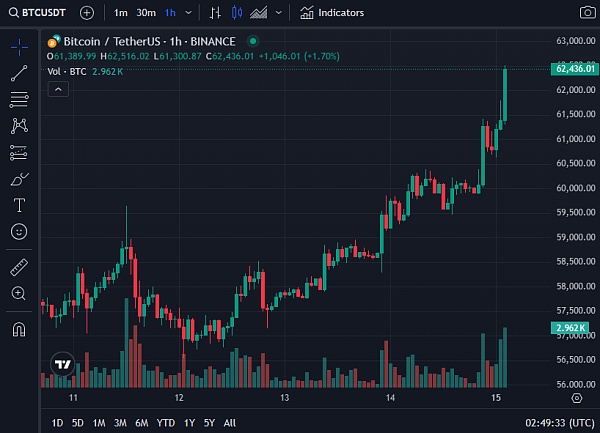Set range to 5Y
The image size is (600, 433).
click(209, 423)
